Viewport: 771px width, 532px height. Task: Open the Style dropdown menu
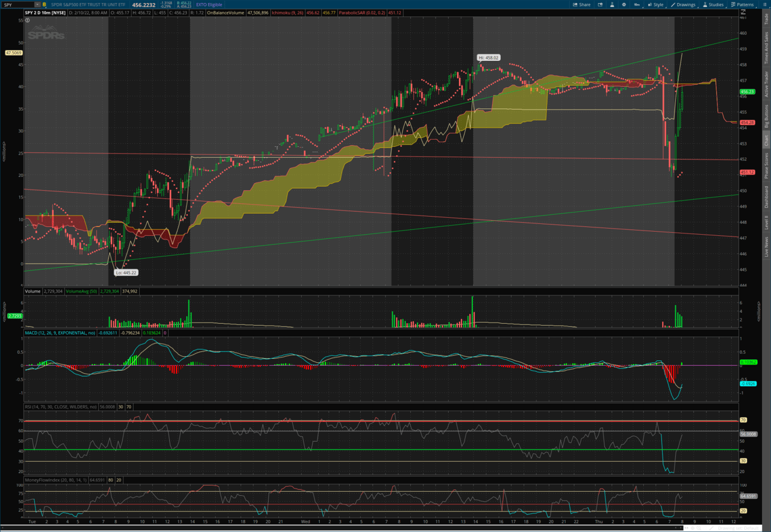655,4
